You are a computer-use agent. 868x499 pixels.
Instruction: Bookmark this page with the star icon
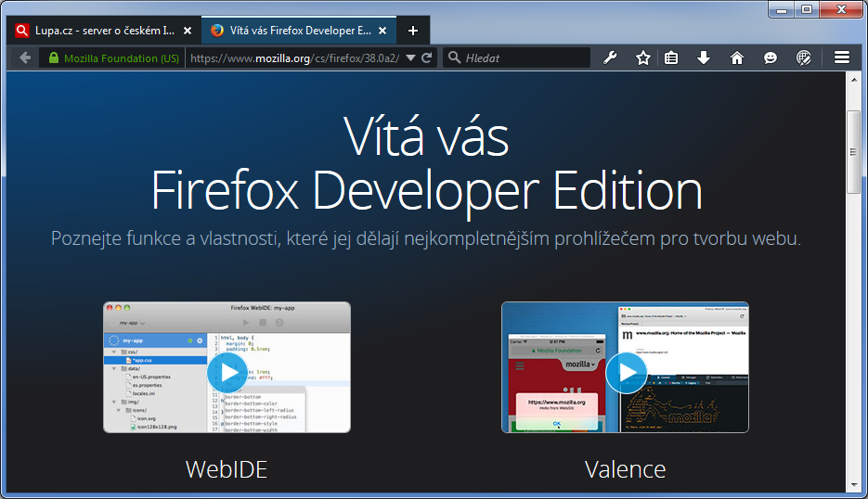tap(642, 58)
